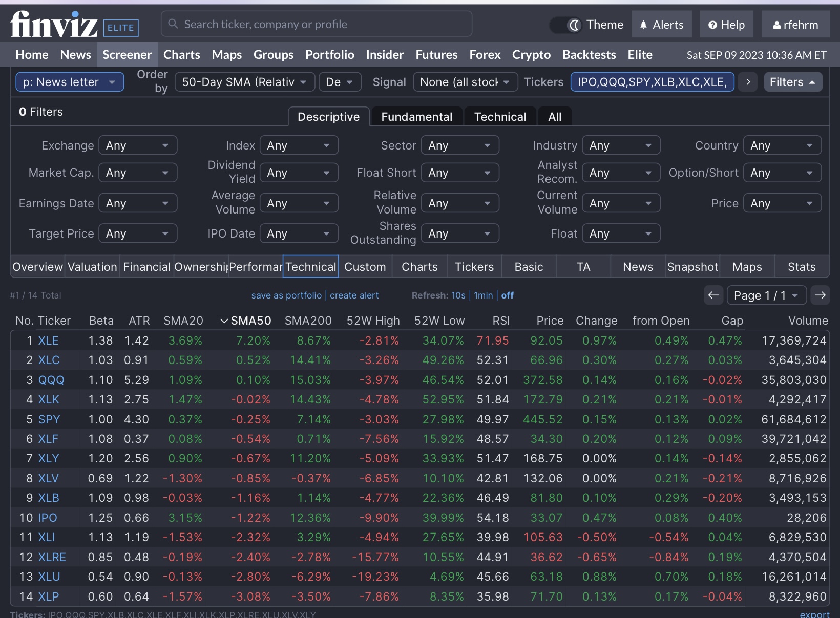Click the arrow next to Tickers field
The width and height of the screenshot is (840, 618).
748,82
